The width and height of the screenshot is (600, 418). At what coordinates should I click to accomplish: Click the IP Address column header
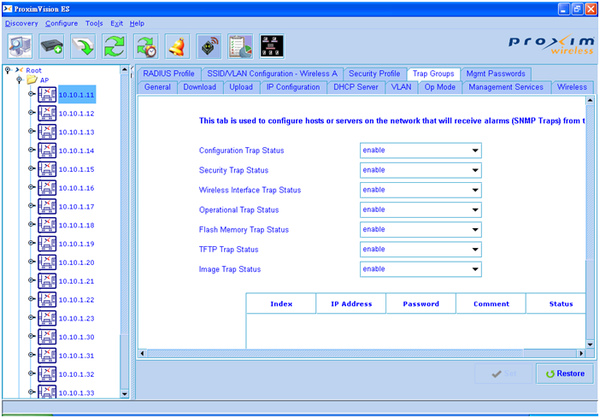point(351,304)
